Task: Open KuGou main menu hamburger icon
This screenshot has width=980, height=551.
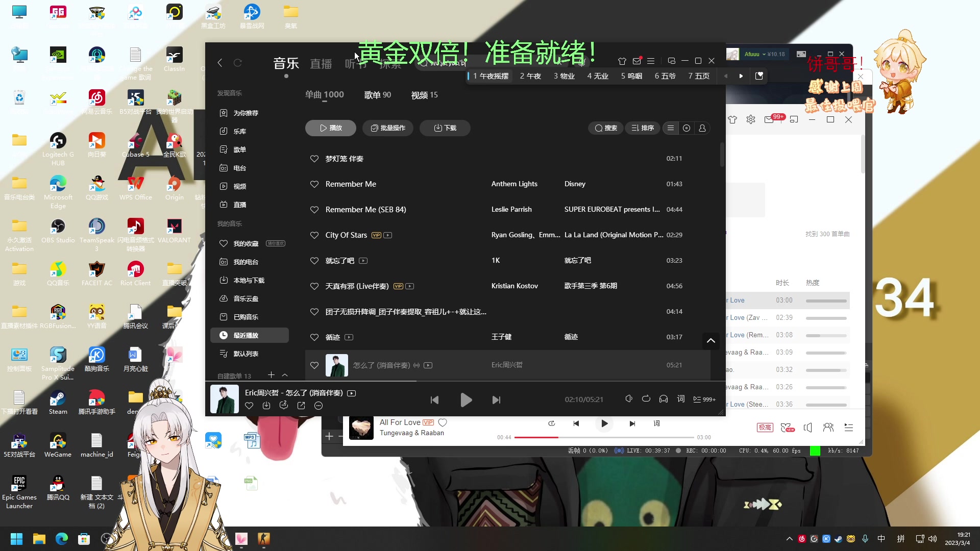Action: [x=651, y=61]
